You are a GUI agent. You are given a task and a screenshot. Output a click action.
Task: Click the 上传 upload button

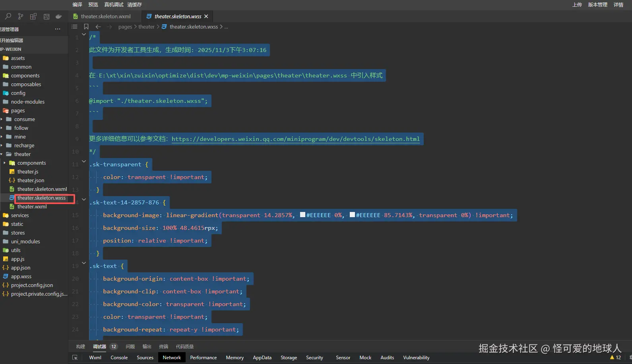point(577,5)
